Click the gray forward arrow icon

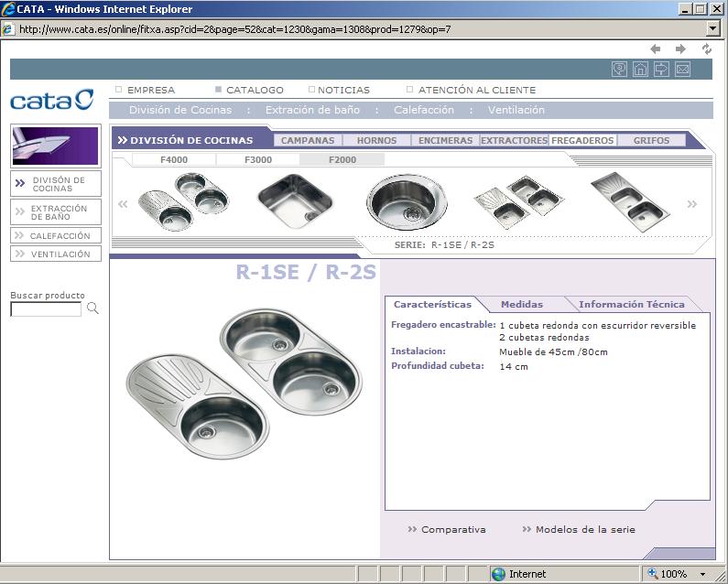[x=680, y=49]
